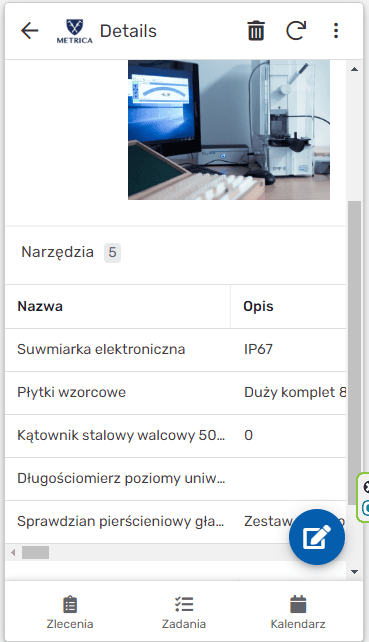This screenshot has height=642, width=369.
Task: Refresh the details page
Action: click(x=296, y=31)
